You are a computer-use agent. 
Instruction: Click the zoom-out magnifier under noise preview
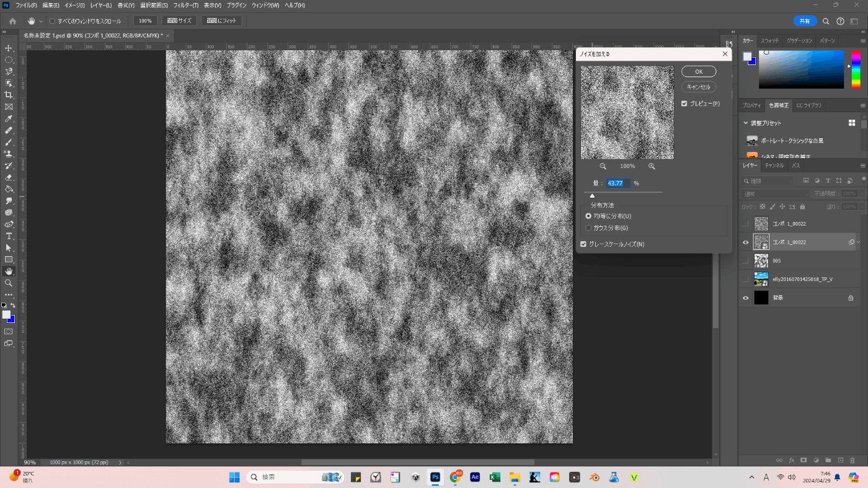[x=603, y=166]
